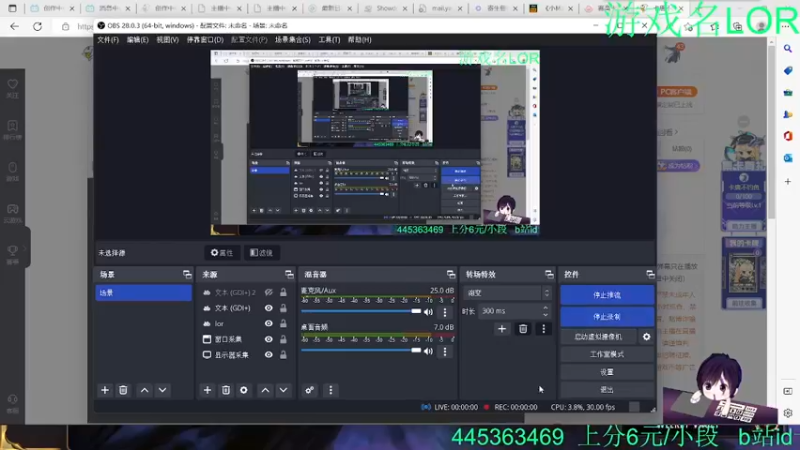Image resolution: width=800 pixels, height=450 pixels.
Task: Click the 退出 exit button
Action: pos(607,390)
